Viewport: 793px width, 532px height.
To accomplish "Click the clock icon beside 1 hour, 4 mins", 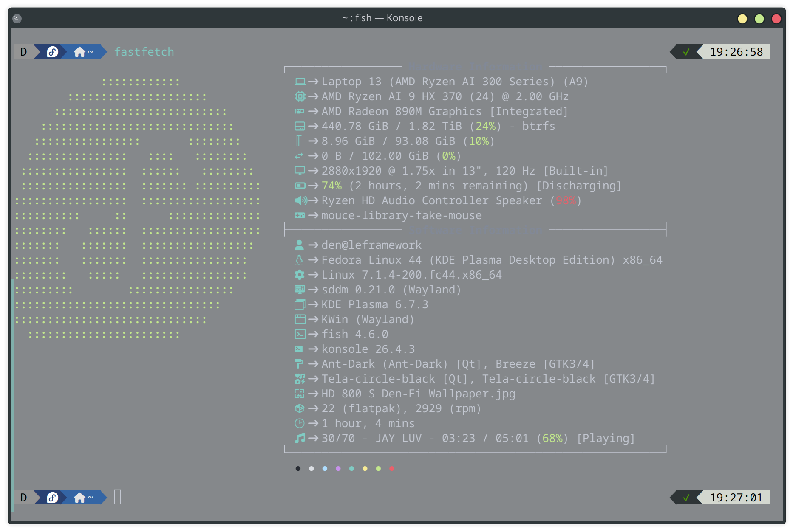I will point(300,423).
